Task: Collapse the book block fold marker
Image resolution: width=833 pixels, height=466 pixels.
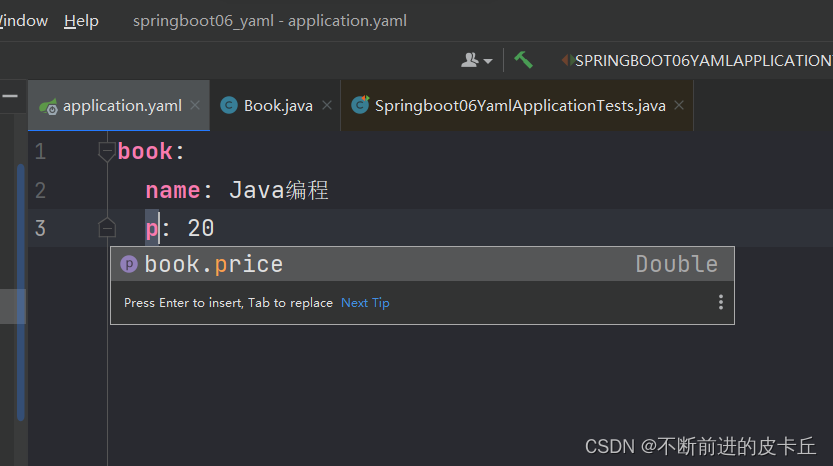Action: (x=106, y=152)
